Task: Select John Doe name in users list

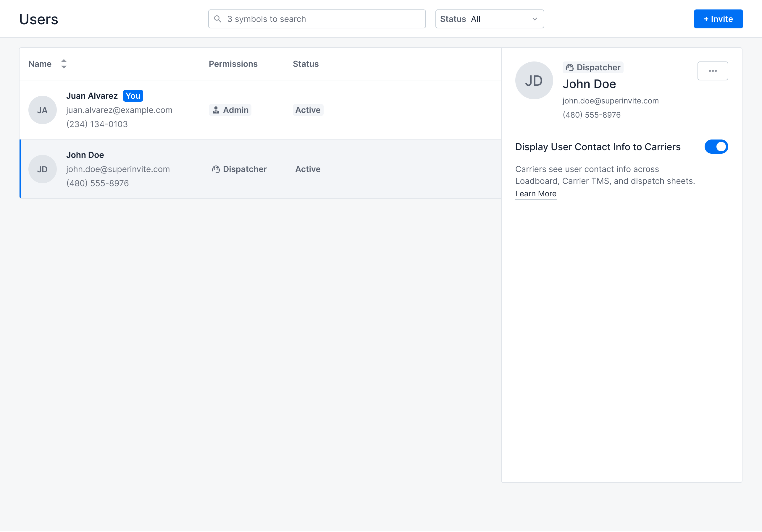Action: pyautogui.click(x=85, y=155)
